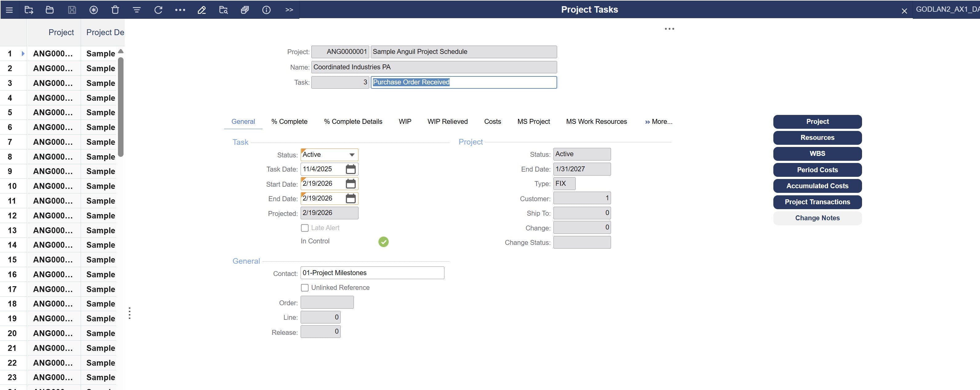Open the WIP Relieved tab
980x390 pixels.
pos(447,122)
